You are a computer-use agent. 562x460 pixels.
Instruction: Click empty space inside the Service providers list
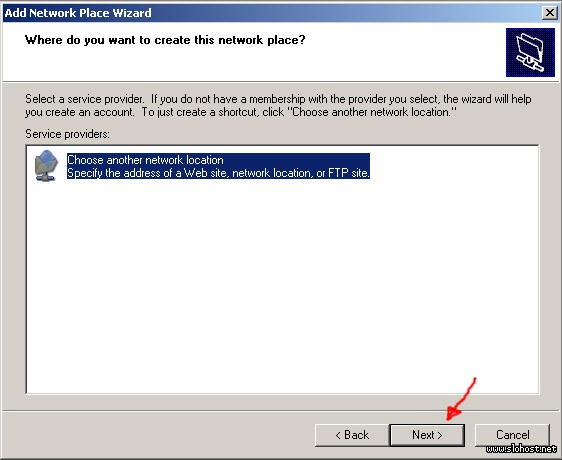282,287
